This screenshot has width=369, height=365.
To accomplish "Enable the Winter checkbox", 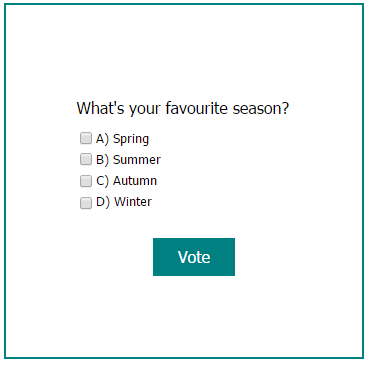I will pos(86,203).
